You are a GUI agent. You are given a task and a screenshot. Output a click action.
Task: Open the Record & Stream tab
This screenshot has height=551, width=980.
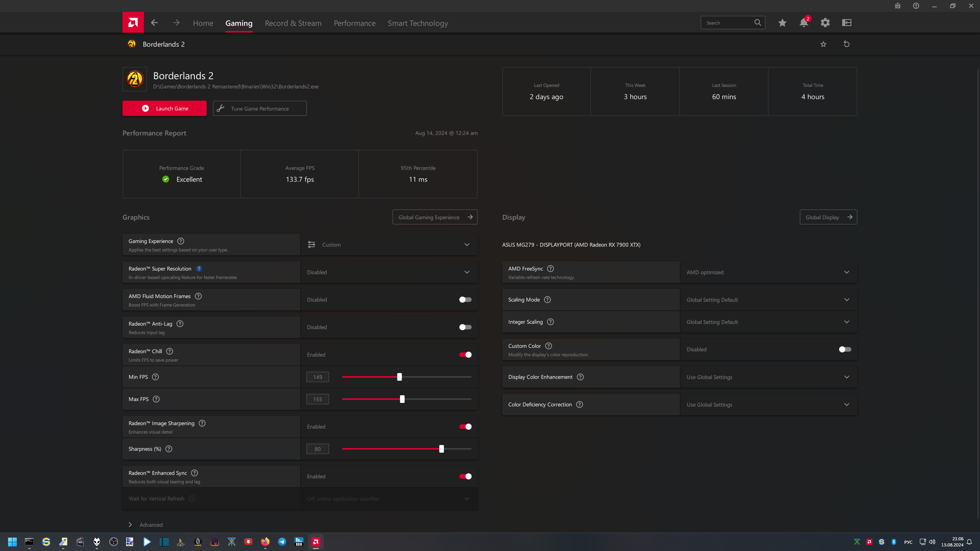pyautogui.click(x=293, y=23)
